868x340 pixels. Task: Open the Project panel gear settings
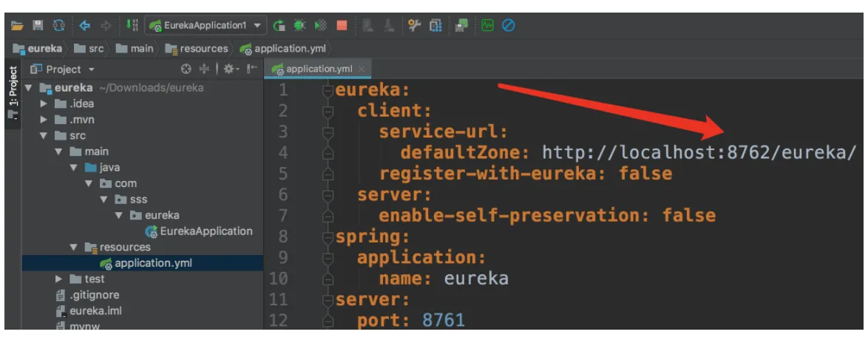(x=231, y=69)
